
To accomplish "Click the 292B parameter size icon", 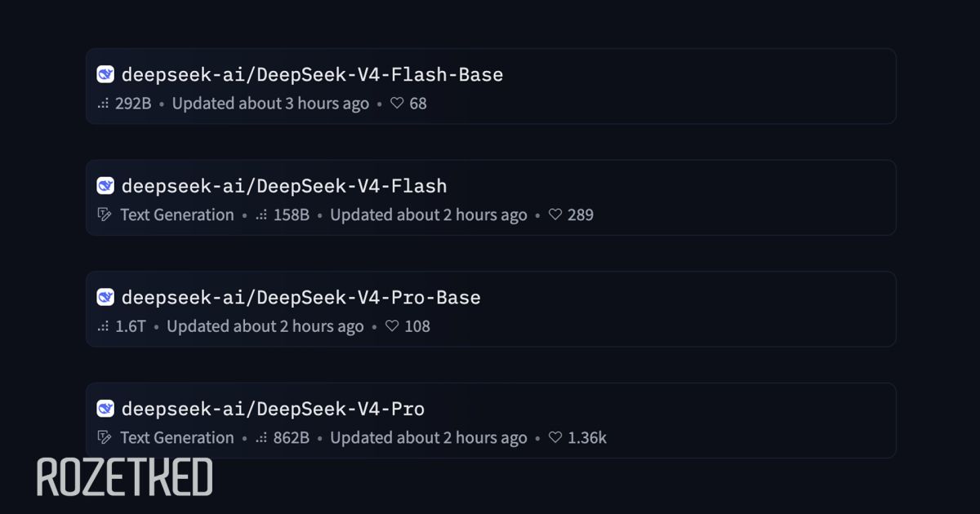I will click(x=103, y=104).
